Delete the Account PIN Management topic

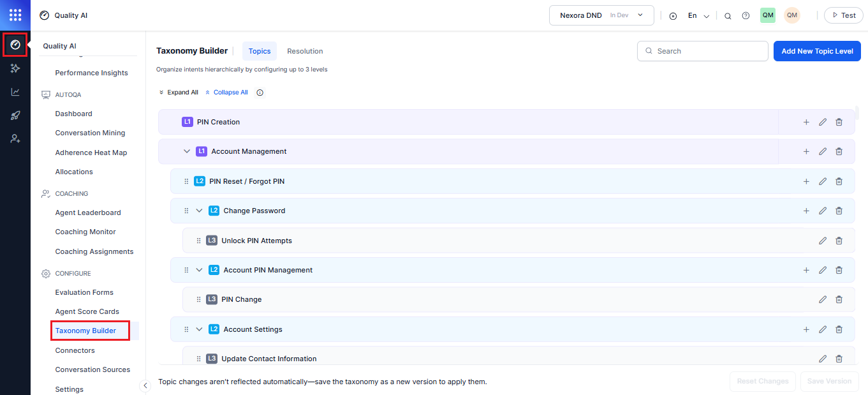tap(839, 270)
